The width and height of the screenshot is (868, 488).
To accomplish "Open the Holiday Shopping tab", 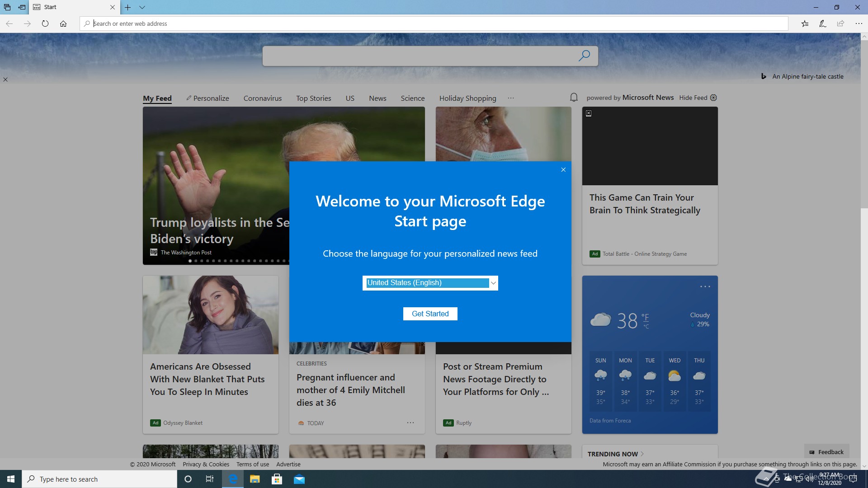I will tap(467, 98).
